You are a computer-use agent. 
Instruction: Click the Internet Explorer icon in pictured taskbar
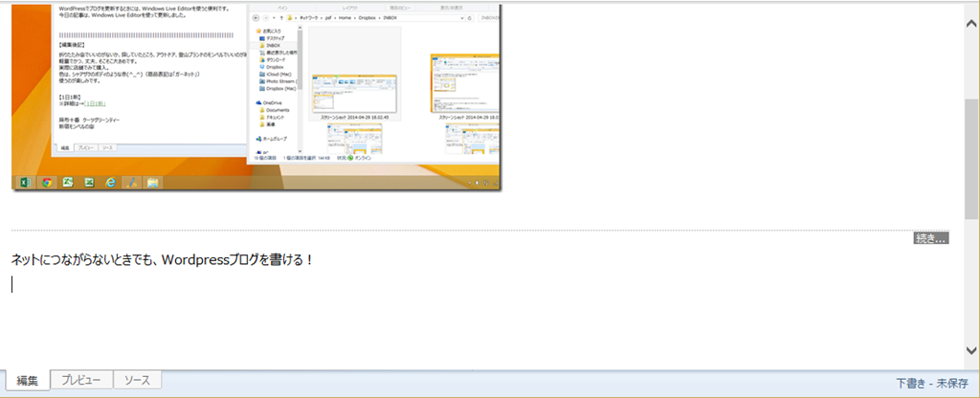(x=111, y=182)
